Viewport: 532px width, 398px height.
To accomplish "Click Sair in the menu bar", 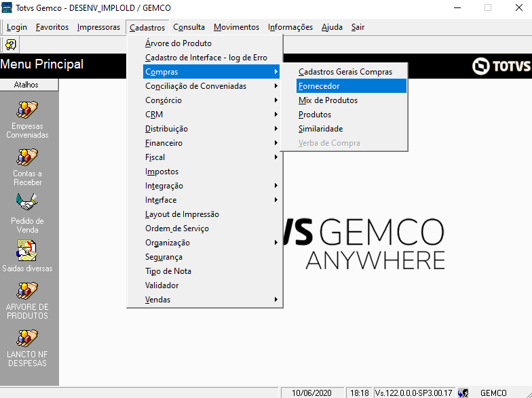I will [x=358, y=27].
